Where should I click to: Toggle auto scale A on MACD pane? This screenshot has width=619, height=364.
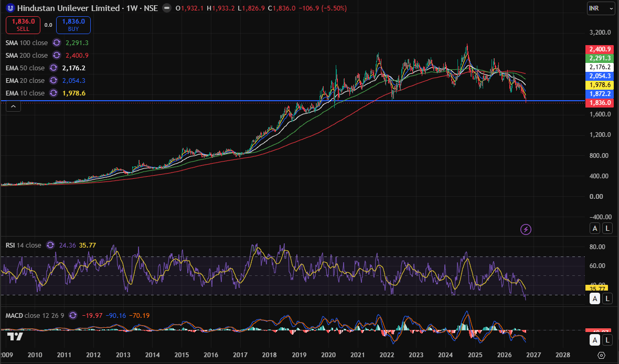pyautogui.click(x=595, y=340)
